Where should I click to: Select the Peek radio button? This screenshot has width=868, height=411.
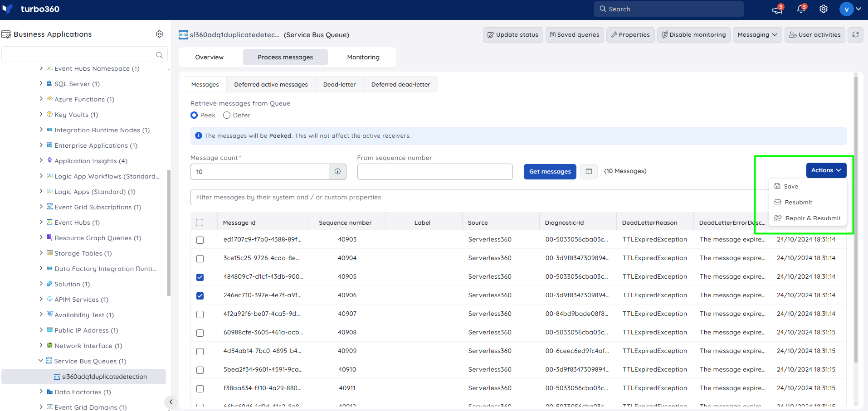(x=194, y=115)
